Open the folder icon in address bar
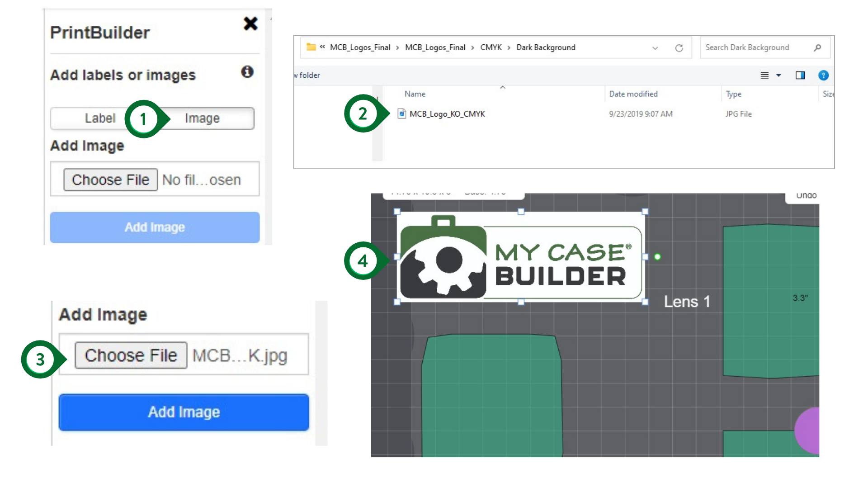 (311, 47)
